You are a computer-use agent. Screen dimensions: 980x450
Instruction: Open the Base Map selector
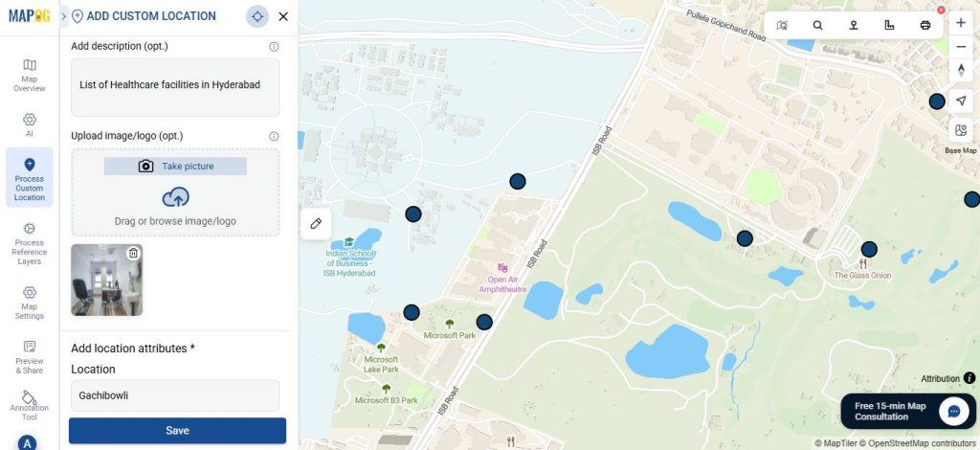click(x=961, y=130)
